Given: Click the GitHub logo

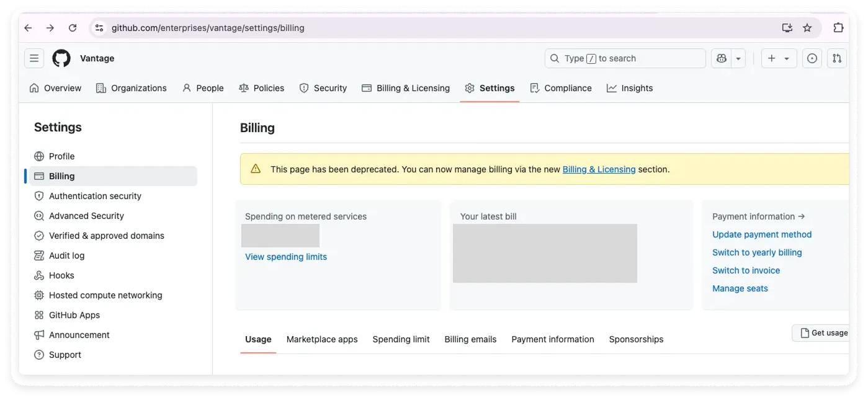Looking at the screenshot, I should (x=60, y=58).
